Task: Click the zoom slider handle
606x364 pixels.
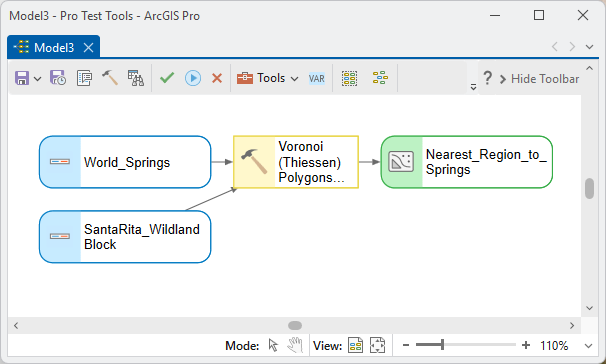Action: click(x=442, y=345)
